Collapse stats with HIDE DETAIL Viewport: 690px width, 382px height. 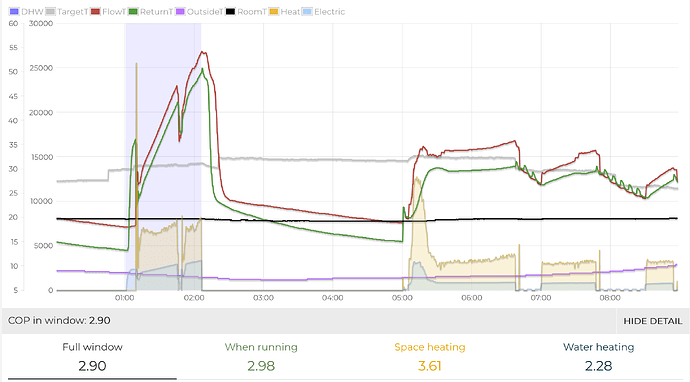[653, 321]
